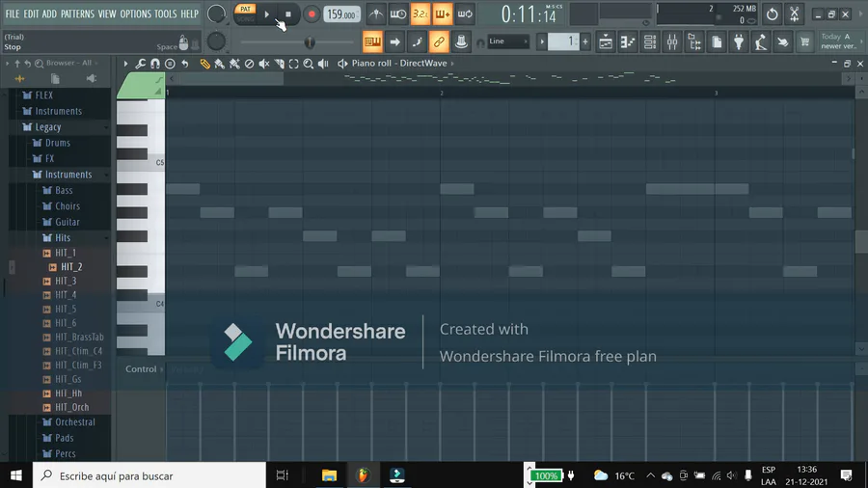
Task: Click the 159.000 tempo field
Action: [341, 14]
